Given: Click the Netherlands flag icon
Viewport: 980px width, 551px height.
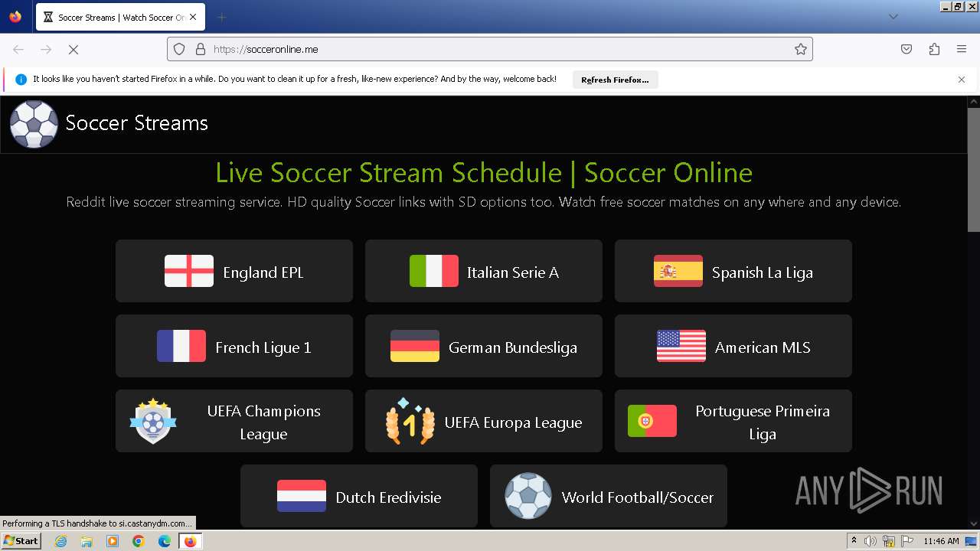Looking at the screenshot, I should [x=302, y=496].
